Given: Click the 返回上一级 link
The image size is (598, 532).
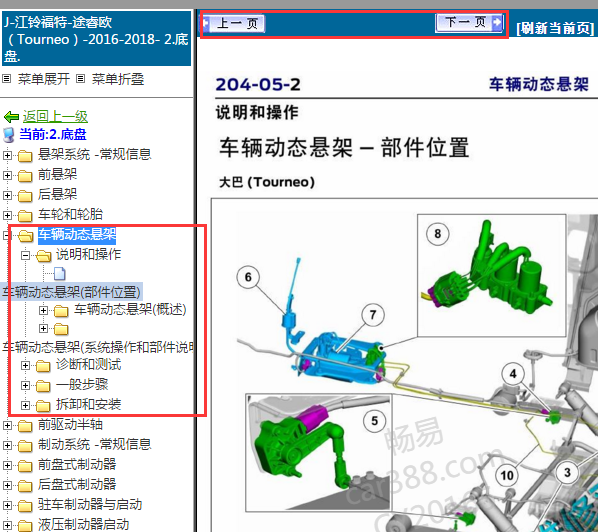Looking at the screenshot, I should point(55,116).
